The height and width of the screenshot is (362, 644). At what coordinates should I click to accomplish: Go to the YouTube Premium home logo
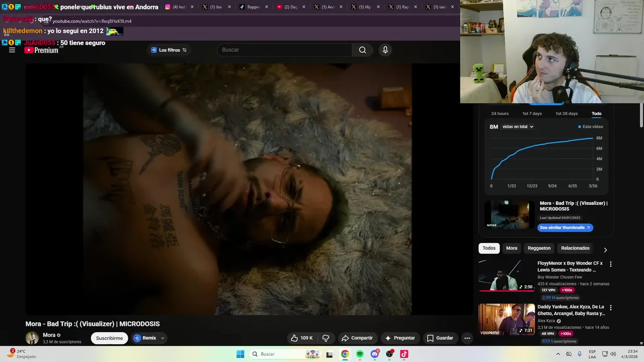[41, 50]
